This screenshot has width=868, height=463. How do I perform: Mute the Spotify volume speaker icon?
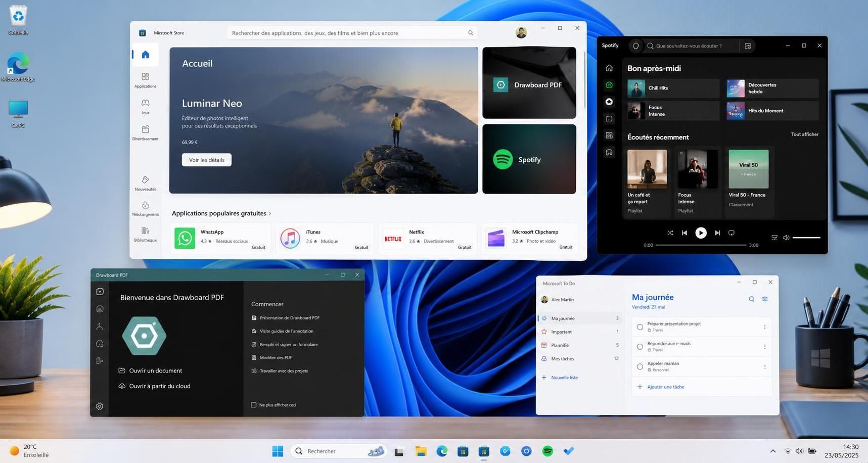pyautogui.click(x=786, y=238)
